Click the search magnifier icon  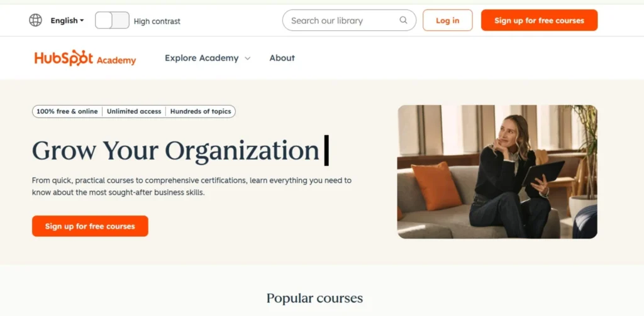click(x=403, y=20)
